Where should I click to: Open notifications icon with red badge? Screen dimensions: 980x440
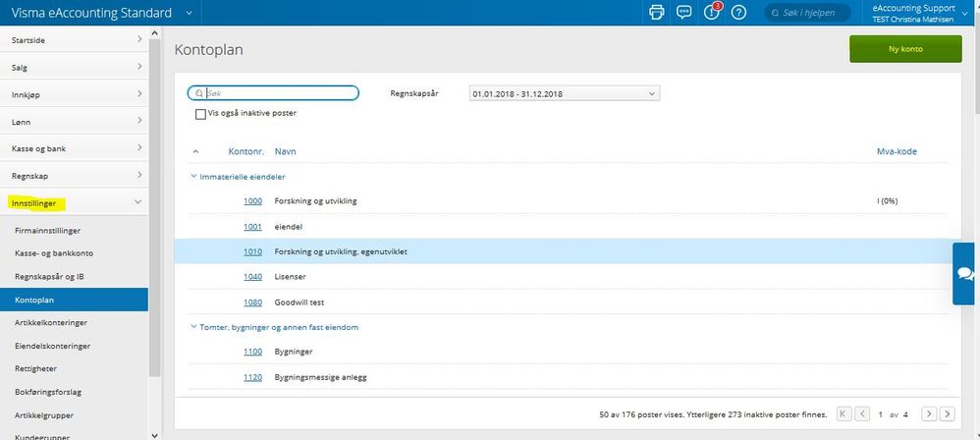(x=712, y=12)
